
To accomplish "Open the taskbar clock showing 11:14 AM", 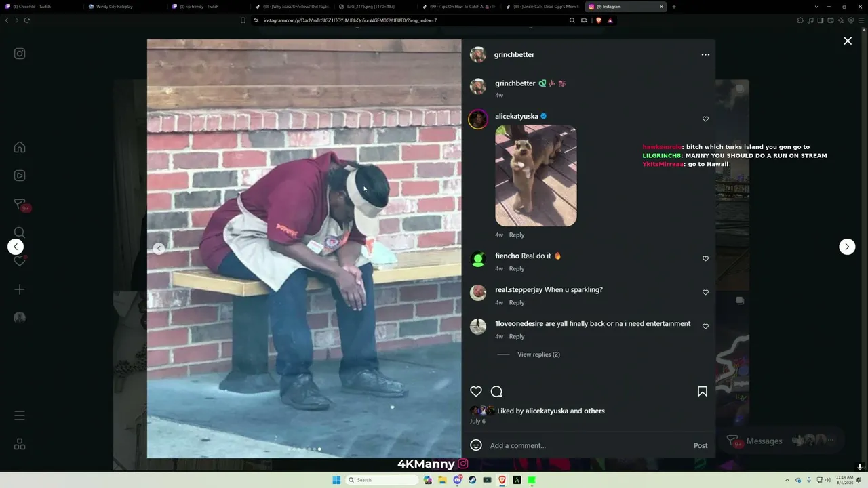I will (845, 480).
